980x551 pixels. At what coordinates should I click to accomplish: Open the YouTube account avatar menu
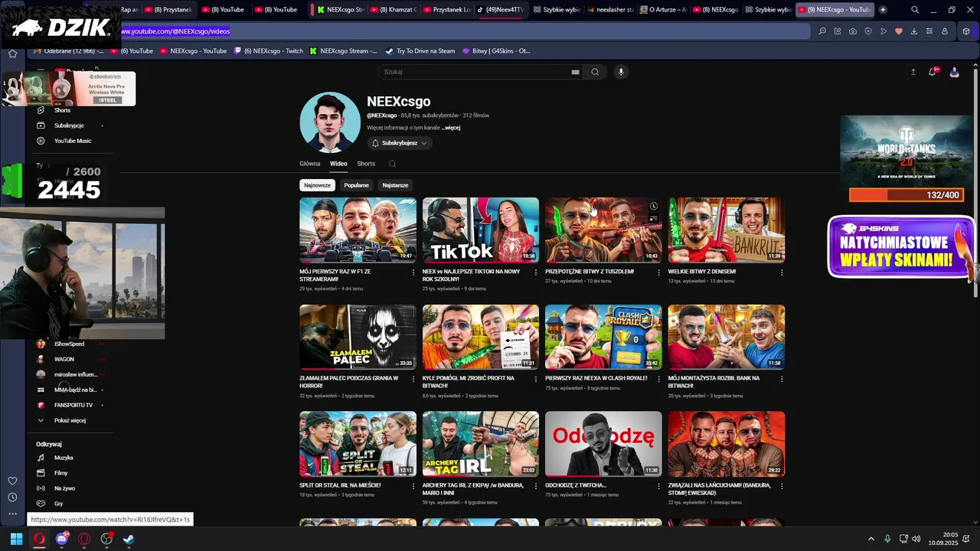(954, 72)
